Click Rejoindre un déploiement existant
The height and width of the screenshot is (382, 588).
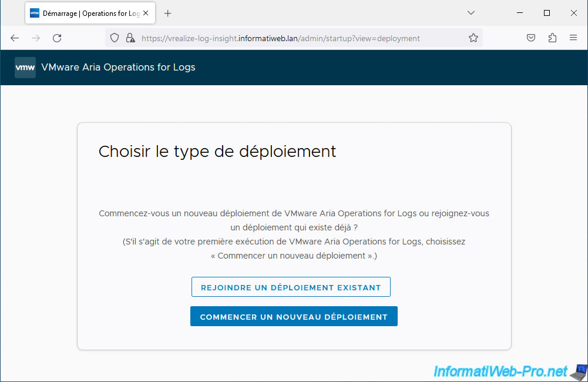[291, 287]
